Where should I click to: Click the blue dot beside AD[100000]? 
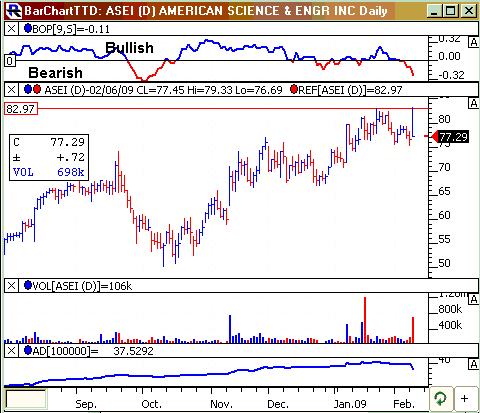pyautogui.click(x=28, y=350)
